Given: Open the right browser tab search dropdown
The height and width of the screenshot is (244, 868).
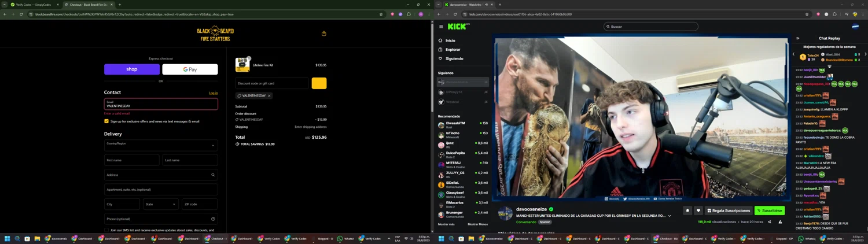Looking at the screenshot, I should click(439, 5).
